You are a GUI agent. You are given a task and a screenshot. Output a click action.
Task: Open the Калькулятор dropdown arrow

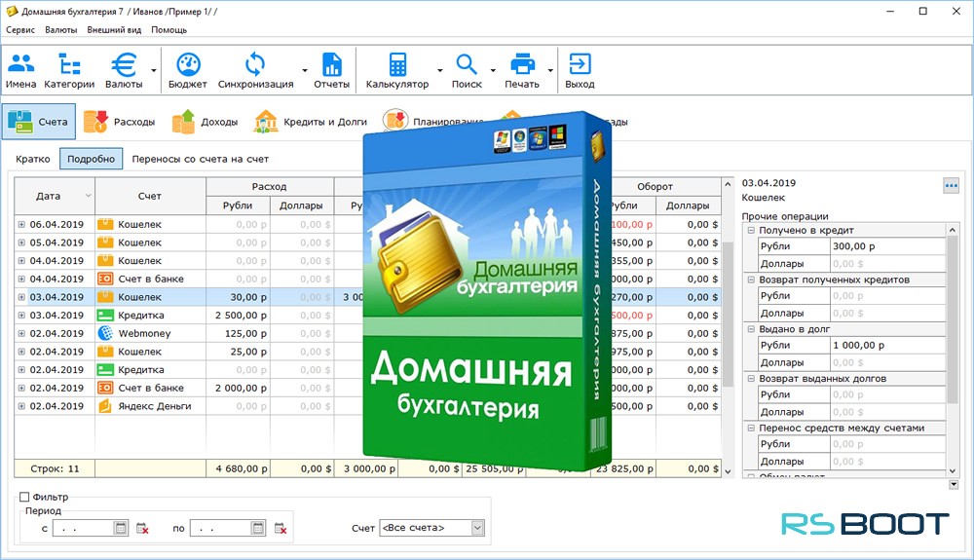click(x=439, y=70)
